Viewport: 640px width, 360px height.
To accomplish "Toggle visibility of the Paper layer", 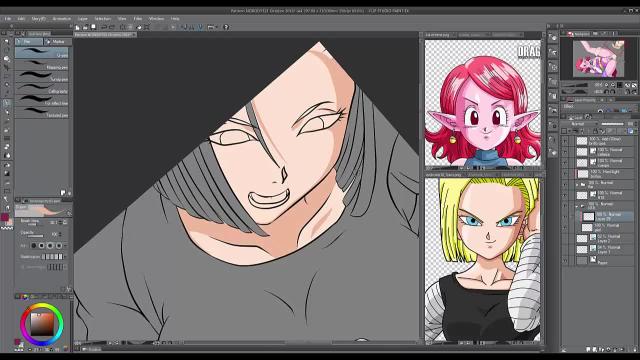I will (x=565, y=260).
